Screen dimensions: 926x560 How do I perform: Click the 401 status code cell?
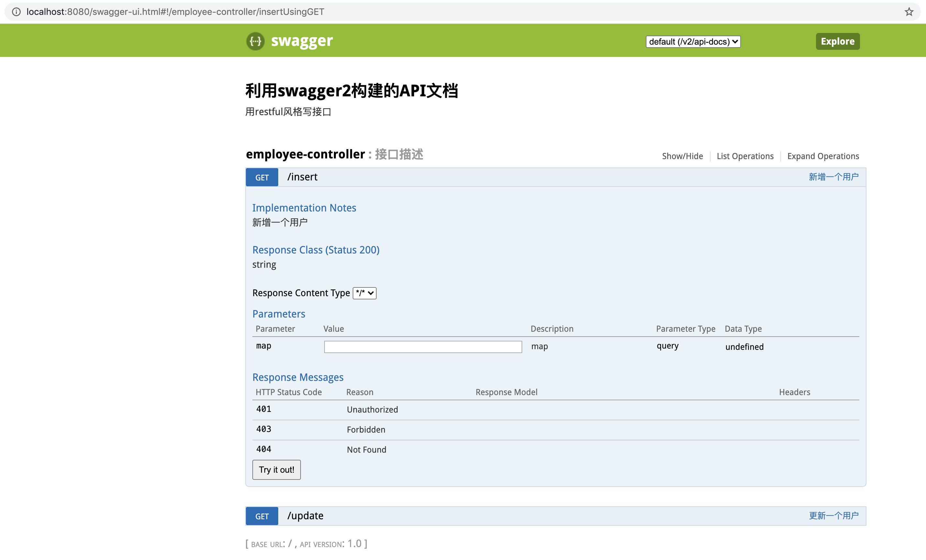pyautogui.click(x=263, y=409)
